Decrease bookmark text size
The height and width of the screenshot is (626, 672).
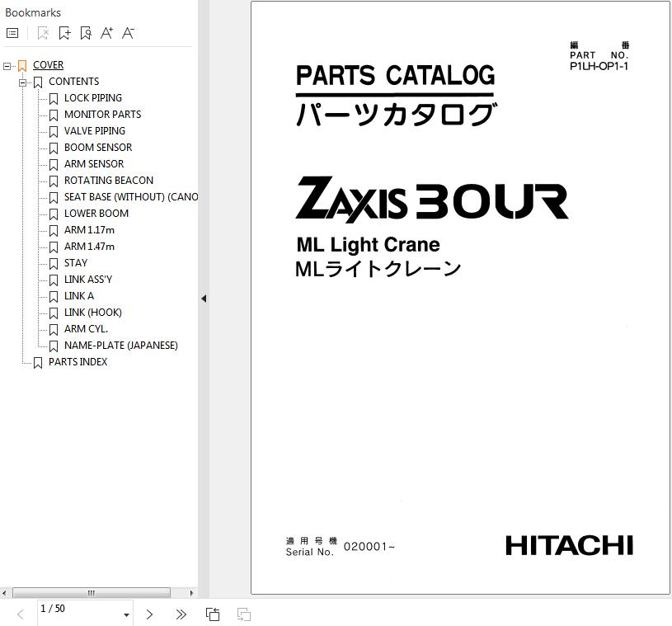pyautogui.click(x=128, y=33)
